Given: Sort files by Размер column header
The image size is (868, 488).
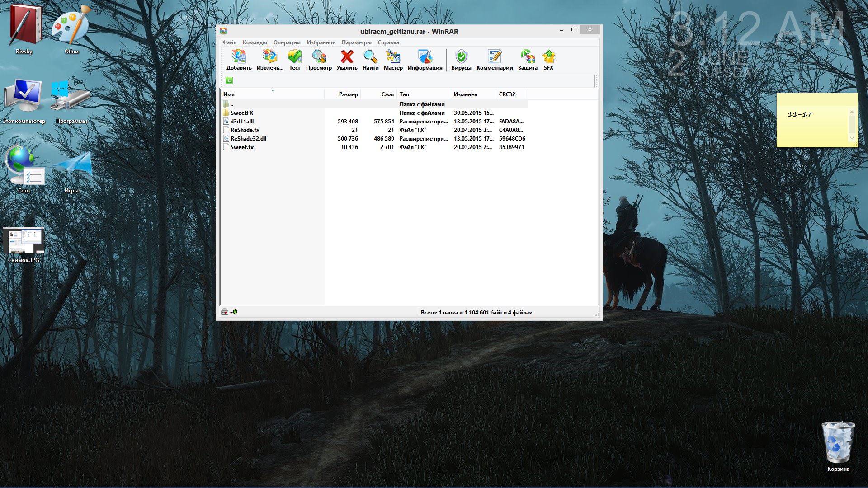Looking at the screenshot, I should (x=348, y=94).
